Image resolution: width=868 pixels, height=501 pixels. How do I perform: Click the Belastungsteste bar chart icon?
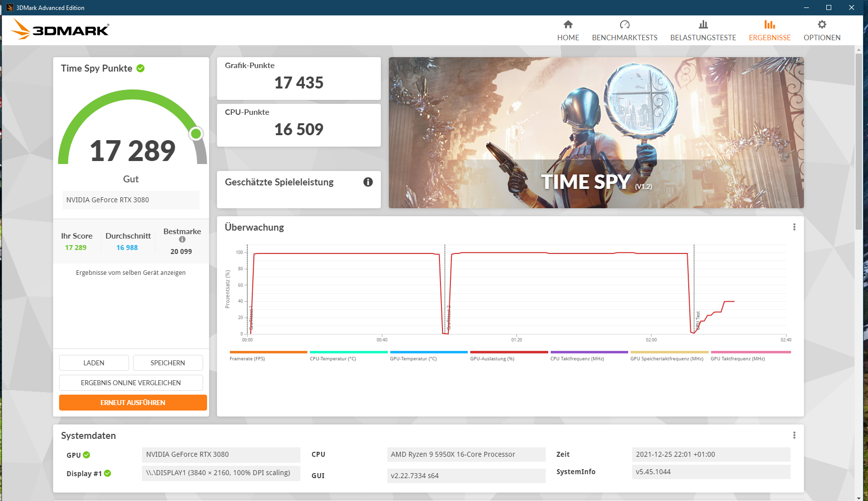click(703, 24)
